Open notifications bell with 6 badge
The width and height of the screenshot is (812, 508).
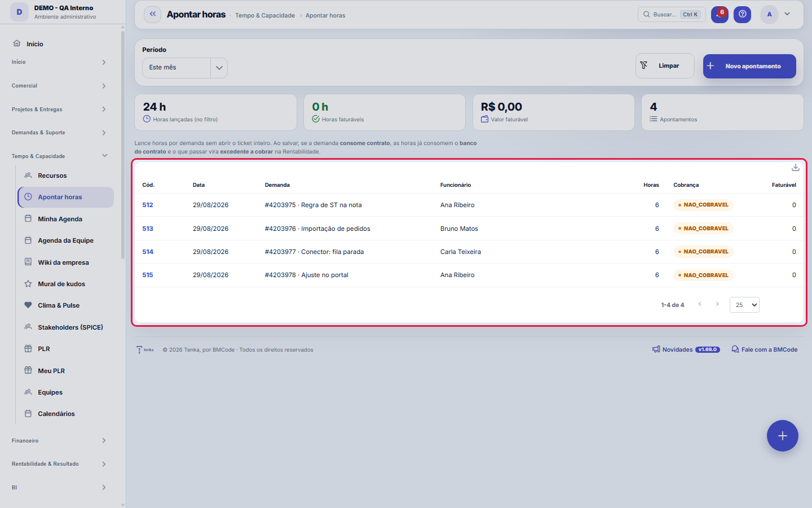click(720, 15)
